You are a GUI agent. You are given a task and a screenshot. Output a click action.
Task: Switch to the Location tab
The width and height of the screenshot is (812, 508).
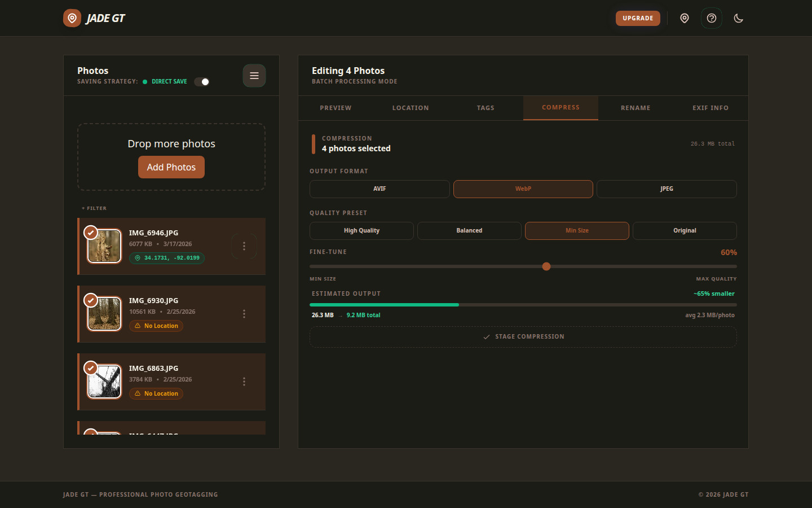(x=411, y=108)
